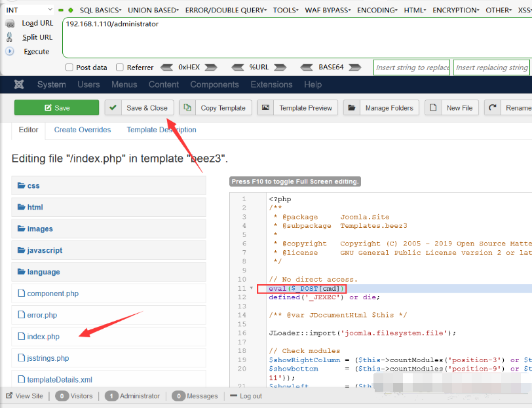Open the Content menu
Screen dimensions: 532x408
pyautogui.click(x=164, y=84)
